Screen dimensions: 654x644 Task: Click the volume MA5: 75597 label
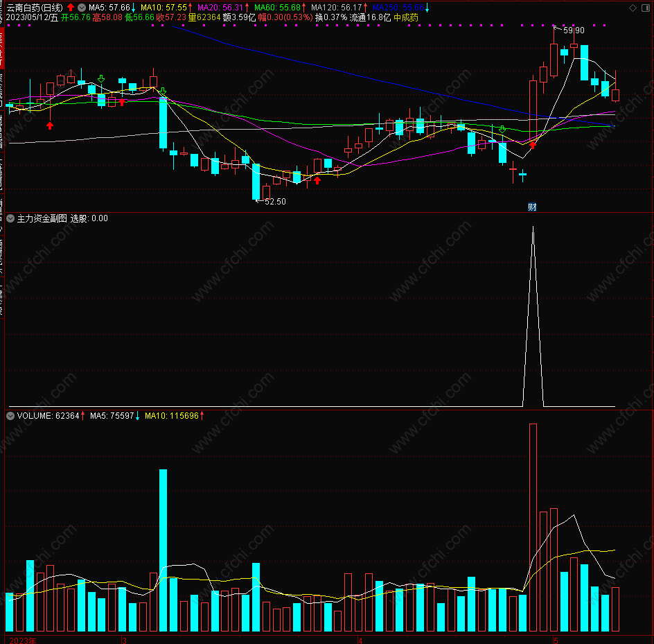pyautogui.click(x=112, y=416)
